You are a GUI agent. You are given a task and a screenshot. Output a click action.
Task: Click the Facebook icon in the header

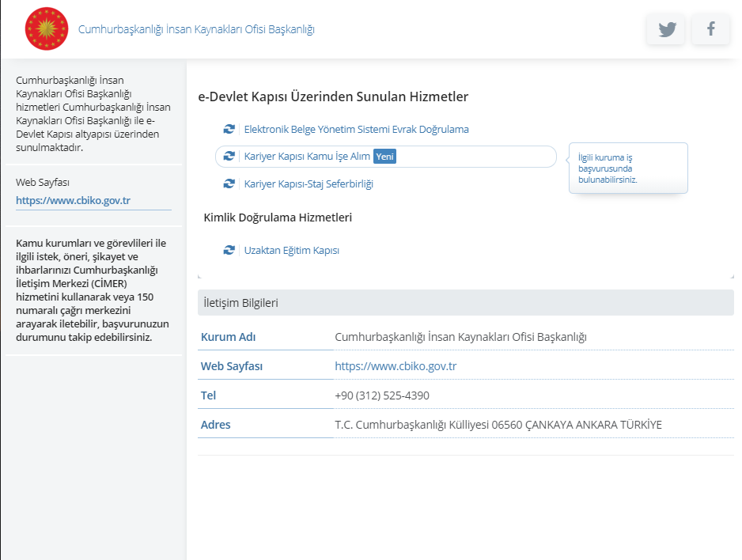tap(710, 29)
